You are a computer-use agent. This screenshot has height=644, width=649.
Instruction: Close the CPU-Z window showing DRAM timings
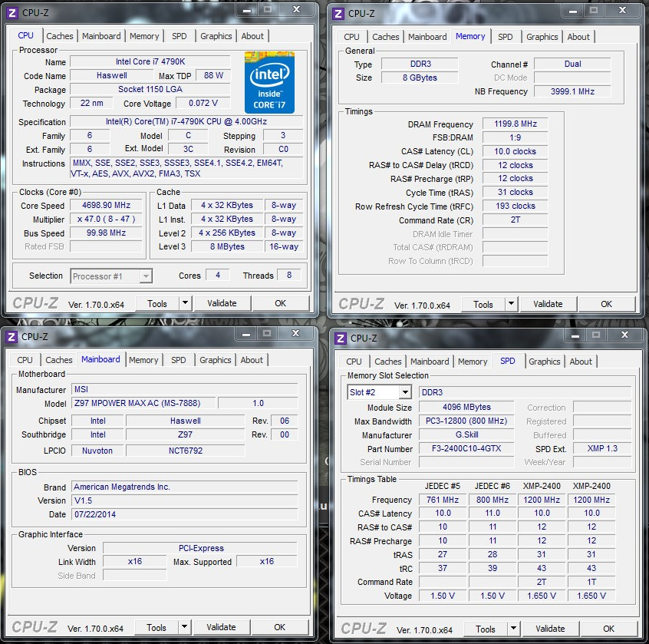620,10
